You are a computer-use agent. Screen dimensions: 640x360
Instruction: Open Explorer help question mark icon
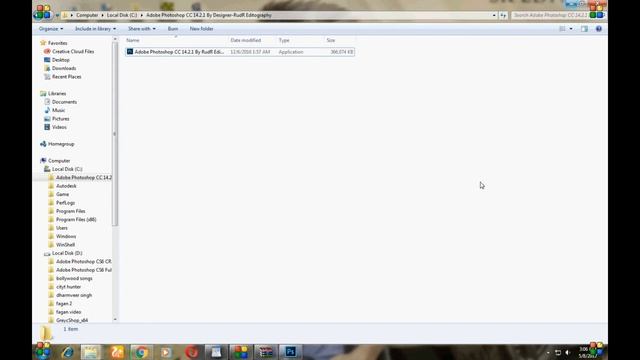[599, 29]
